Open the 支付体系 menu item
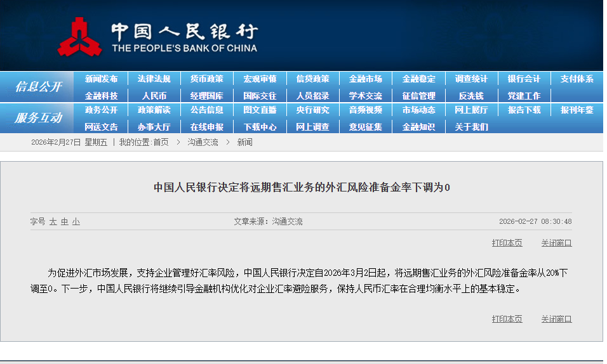607x364 pixels. click(x=577, y=79)
